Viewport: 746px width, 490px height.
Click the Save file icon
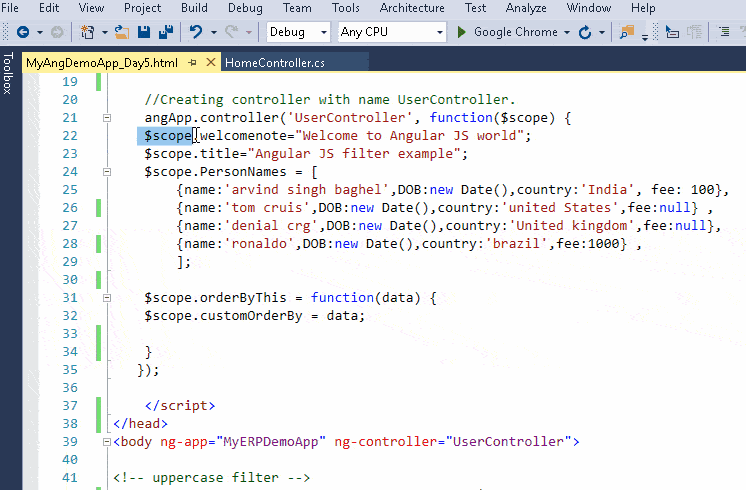(144, 32)
